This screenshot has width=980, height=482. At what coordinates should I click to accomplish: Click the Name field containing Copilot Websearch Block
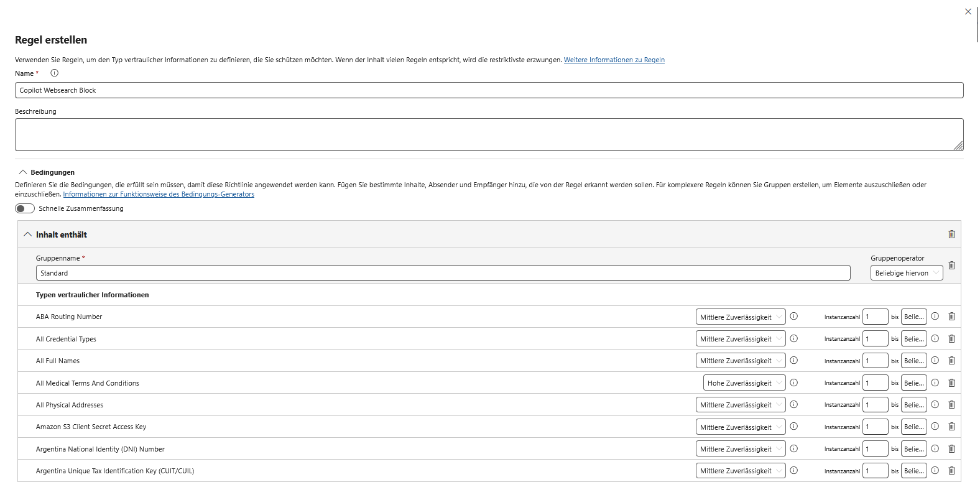(x=489, y=90)
